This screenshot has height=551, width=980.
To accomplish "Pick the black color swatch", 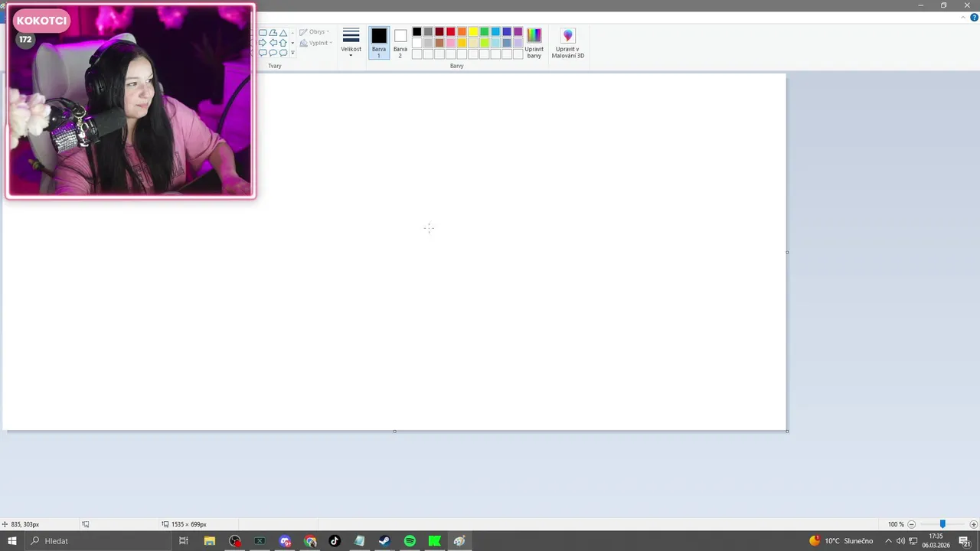I will click(x=416, y=31).
